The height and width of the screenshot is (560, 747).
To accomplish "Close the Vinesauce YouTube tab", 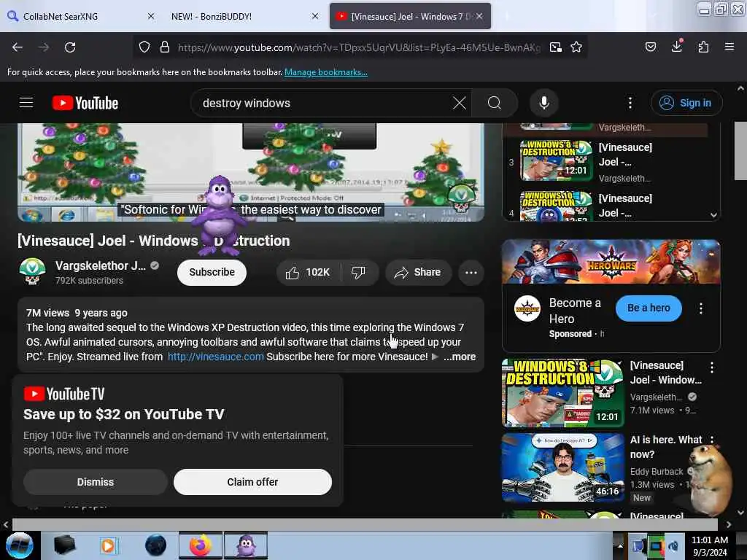I will [479, 16].
